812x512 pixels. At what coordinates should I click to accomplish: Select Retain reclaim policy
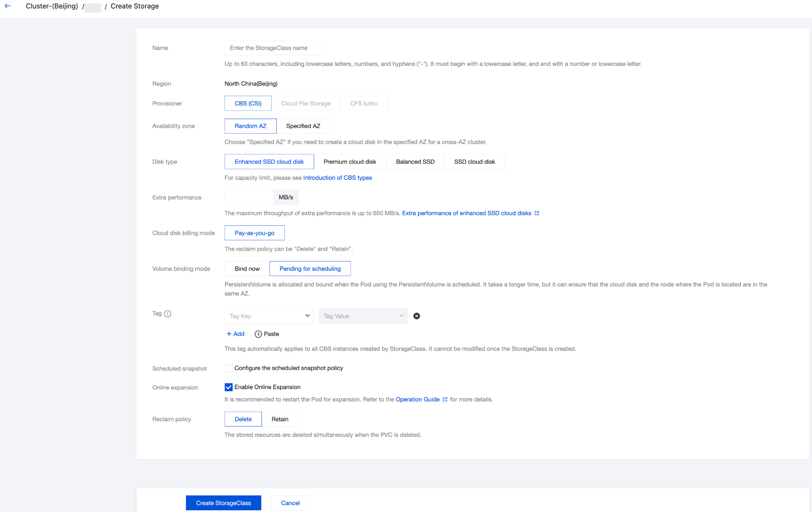[280, 419]
